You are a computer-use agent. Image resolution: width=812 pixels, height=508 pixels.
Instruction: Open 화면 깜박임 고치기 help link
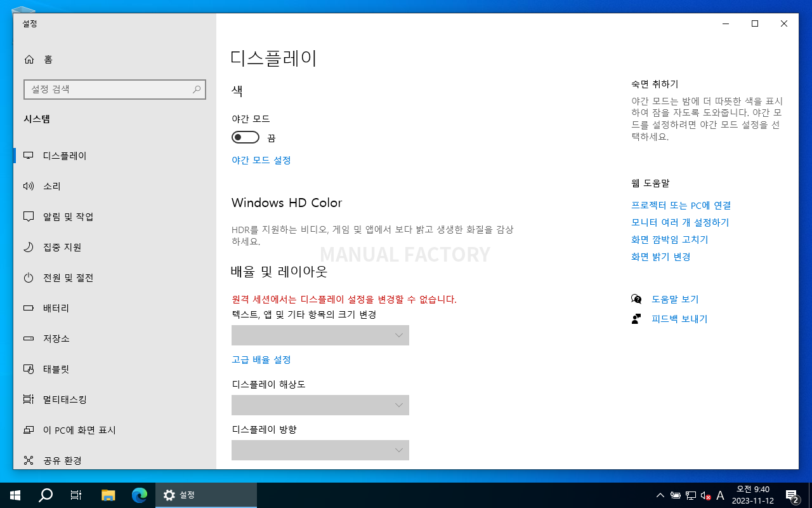click(x=669, y=240)
